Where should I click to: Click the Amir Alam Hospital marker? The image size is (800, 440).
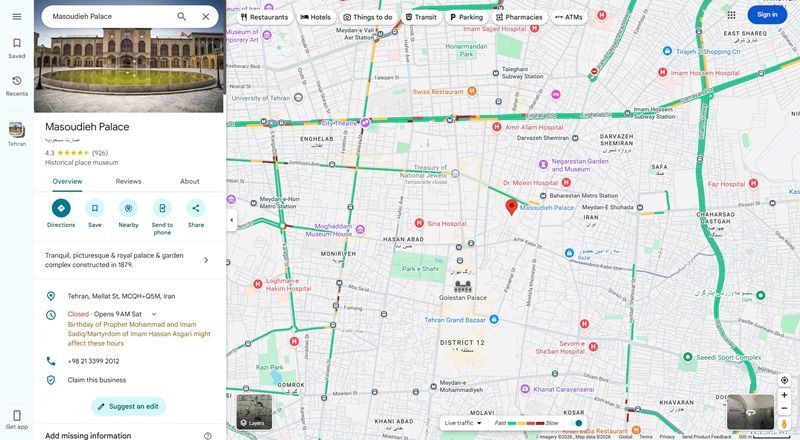point(496,127)
